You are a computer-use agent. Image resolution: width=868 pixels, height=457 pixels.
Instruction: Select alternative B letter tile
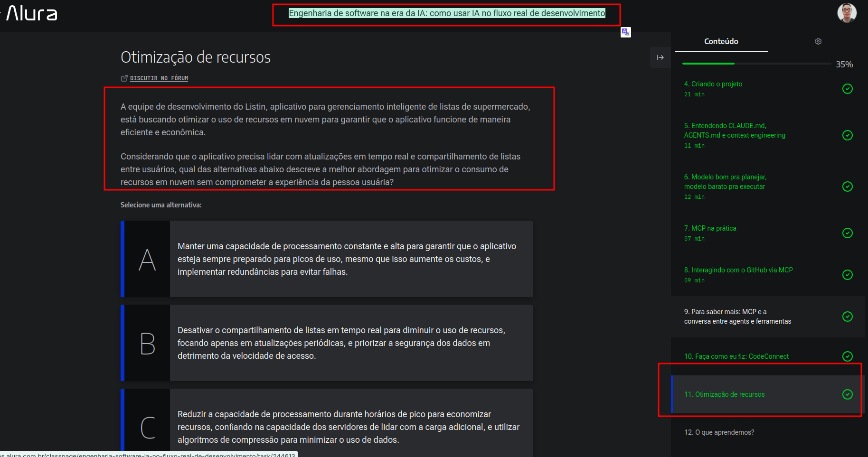point(147,343)
